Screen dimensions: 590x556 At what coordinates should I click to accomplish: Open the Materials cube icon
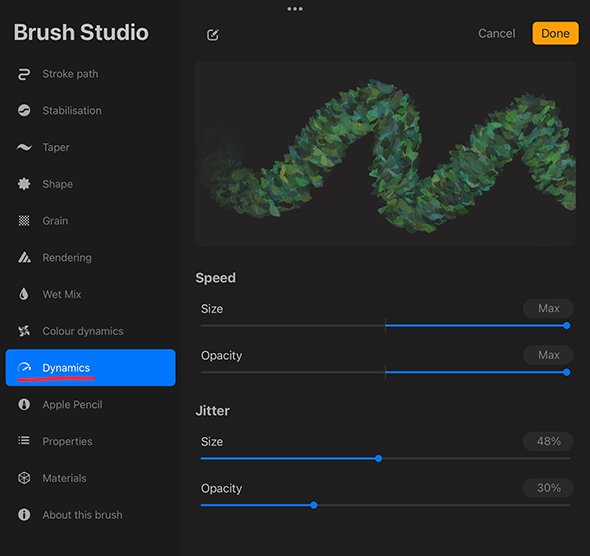(24, 478)
